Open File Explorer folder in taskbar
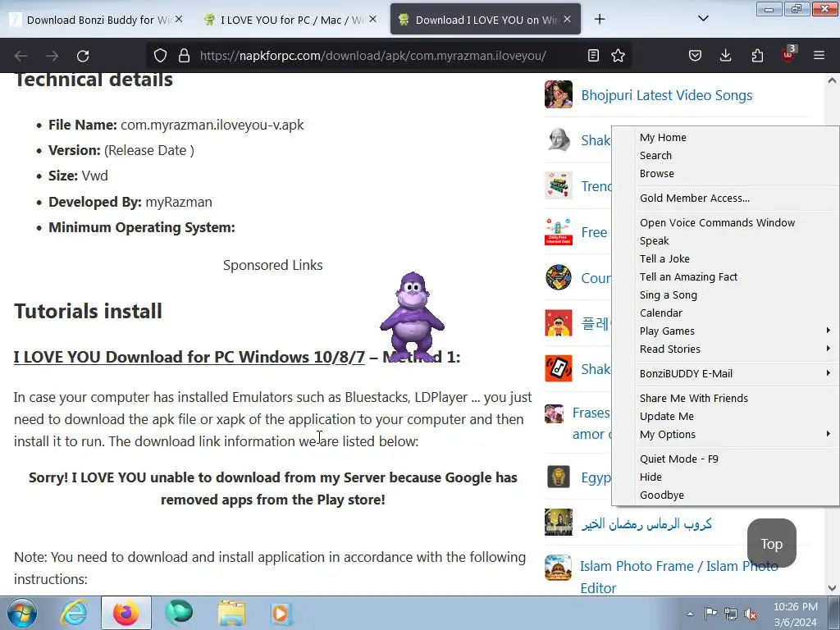 (x=231, y=614)
